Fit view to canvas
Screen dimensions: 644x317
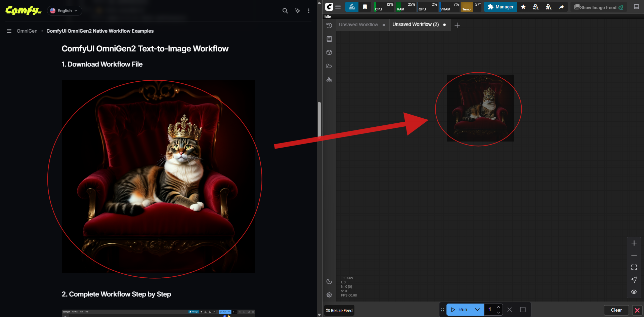click(634, 267)
